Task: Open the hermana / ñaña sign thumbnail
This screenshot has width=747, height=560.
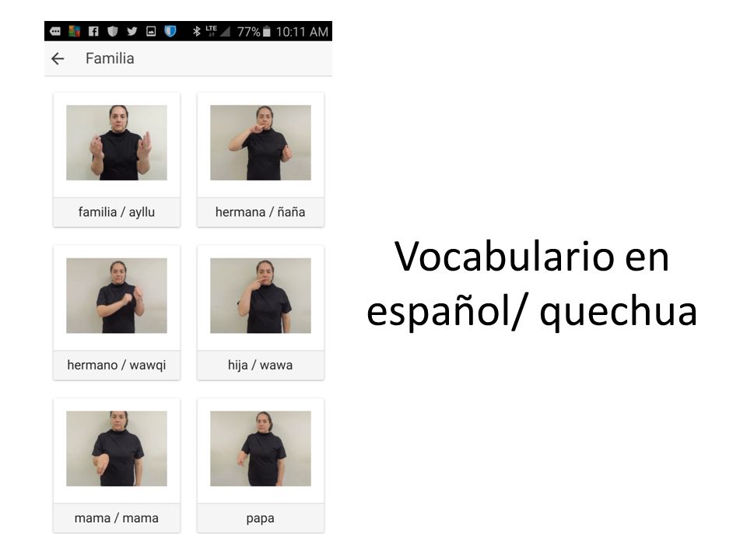Action: [261, 142]
